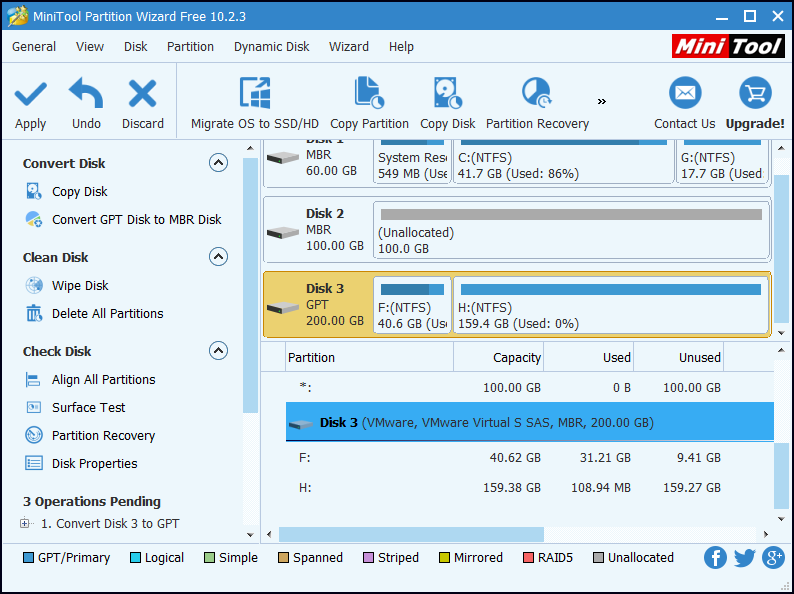Select the Disk 3 GPT drive icon
Screen dimensions: 794x594
click(x=283, y=307)
